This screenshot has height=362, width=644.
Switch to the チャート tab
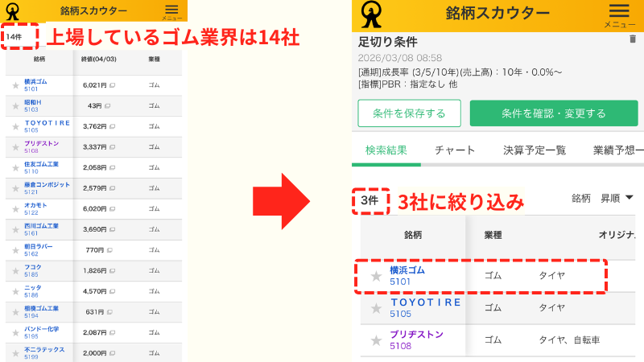click(x=455, y=150)
